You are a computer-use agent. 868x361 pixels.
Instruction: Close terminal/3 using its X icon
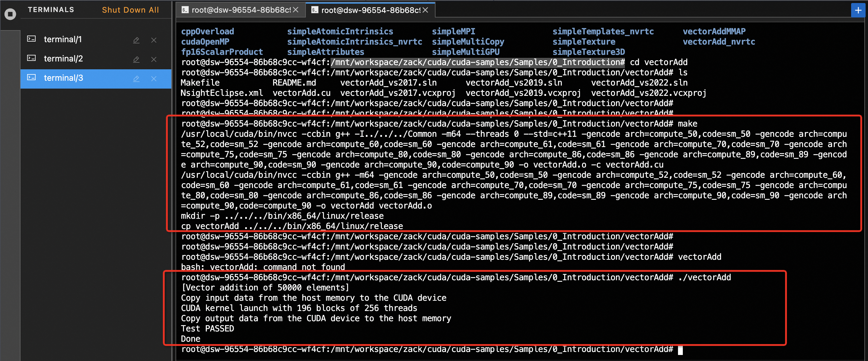[154, 78]
